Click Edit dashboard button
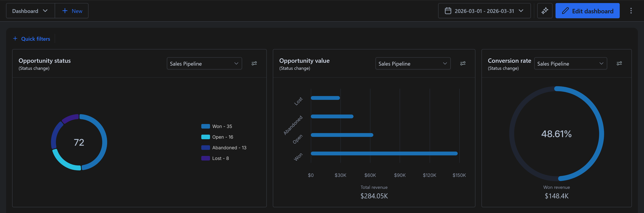This screenshot has height=213, width=644. point(587,11)
